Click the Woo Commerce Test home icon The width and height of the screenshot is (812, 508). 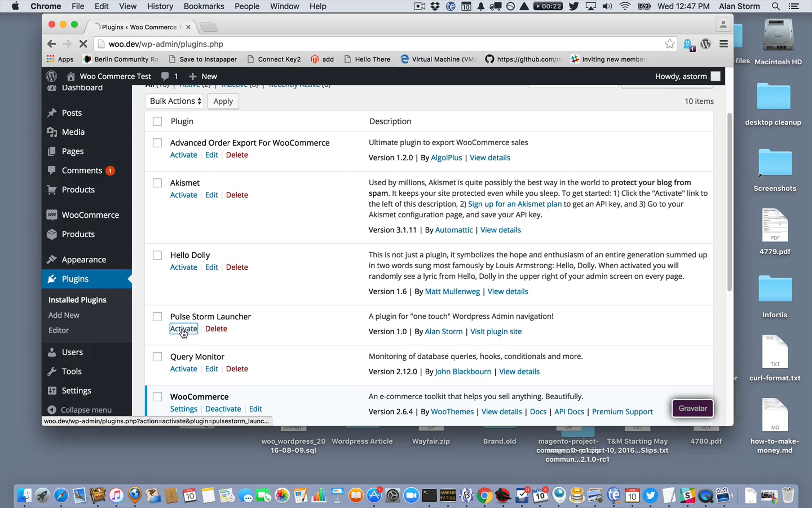(71, 76)
